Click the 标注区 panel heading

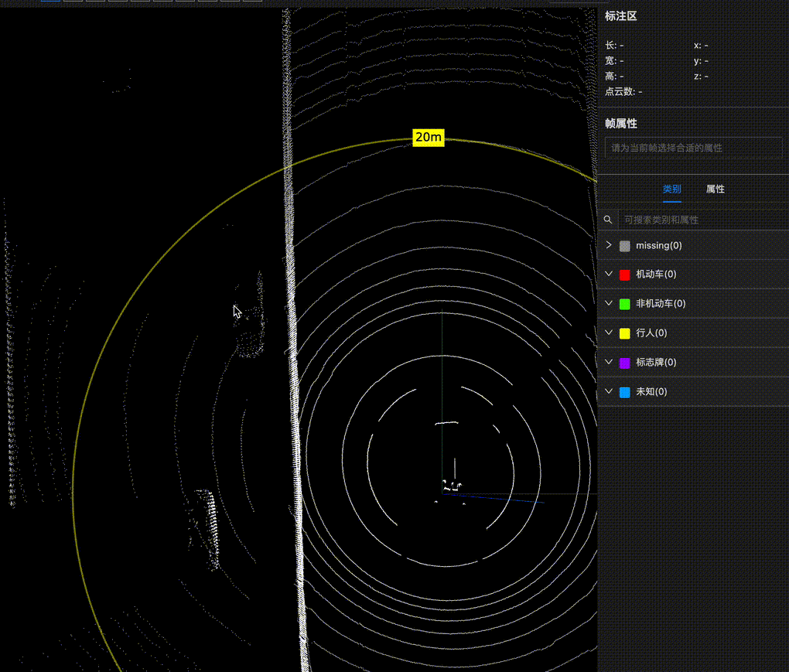tap(621, 16)
